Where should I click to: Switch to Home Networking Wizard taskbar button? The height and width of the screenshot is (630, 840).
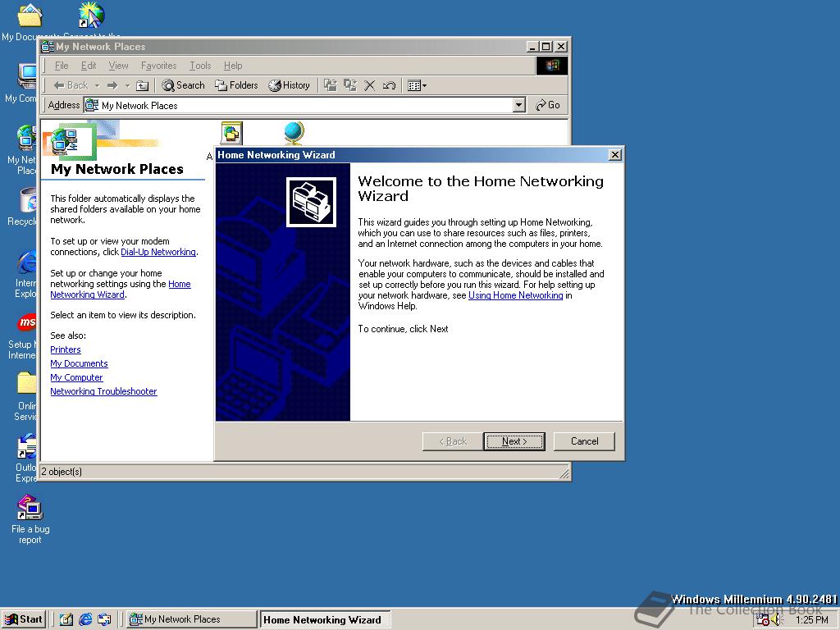(325, 620)
